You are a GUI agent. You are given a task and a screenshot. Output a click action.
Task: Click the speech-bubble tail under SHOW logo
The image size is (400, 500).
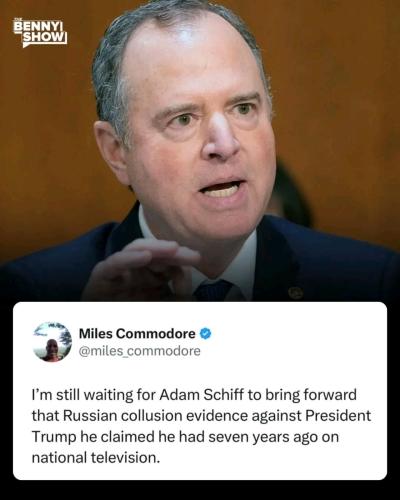26,45
